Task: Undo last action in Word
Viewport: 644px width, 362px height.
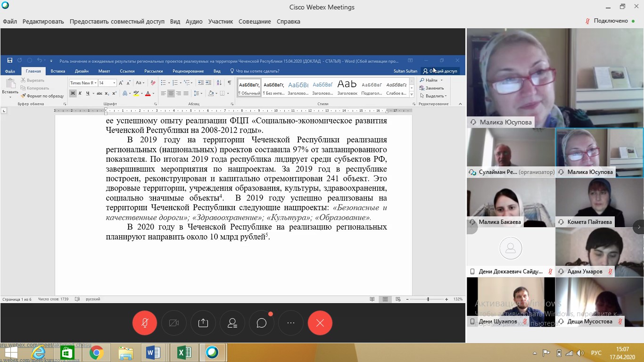Action: [39, 60]
